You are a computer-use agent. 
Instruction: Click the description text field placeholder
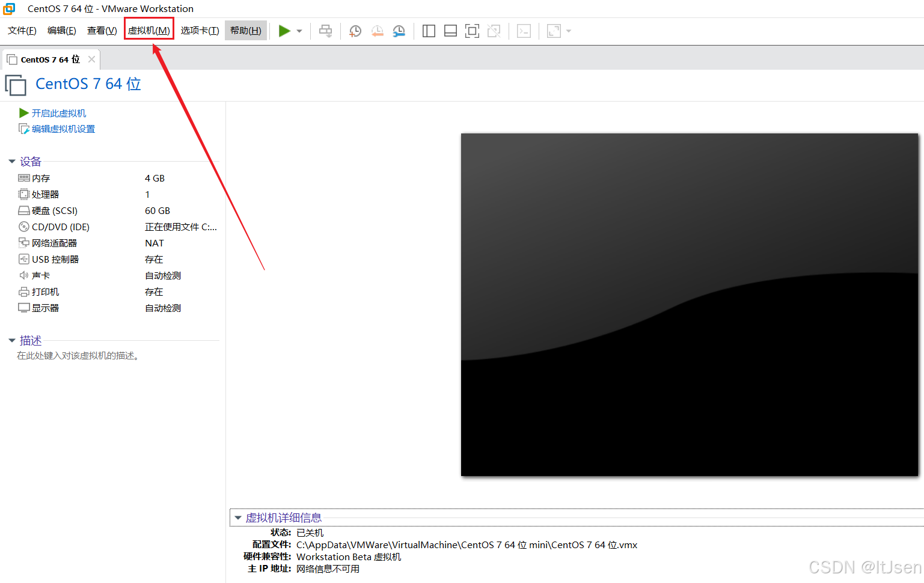point(78,356)
